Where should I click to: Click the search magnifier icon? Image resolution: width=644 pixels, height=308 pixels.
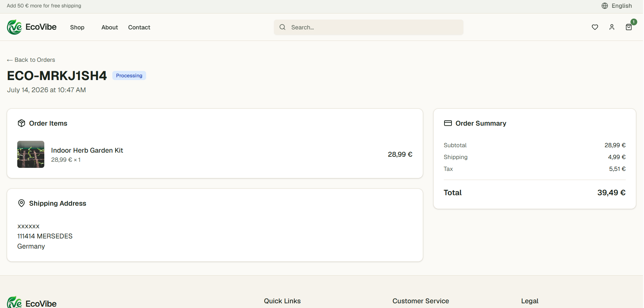(282, 27)
